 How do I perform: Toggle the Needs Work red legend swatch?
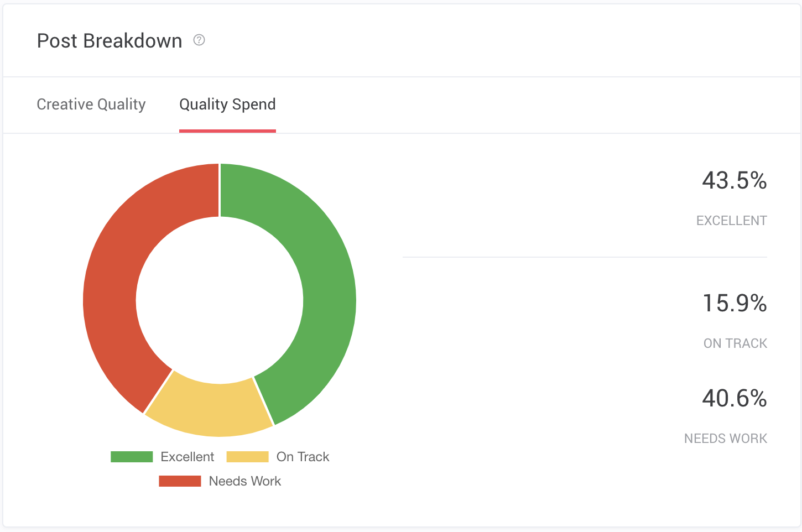pos(180,481)
